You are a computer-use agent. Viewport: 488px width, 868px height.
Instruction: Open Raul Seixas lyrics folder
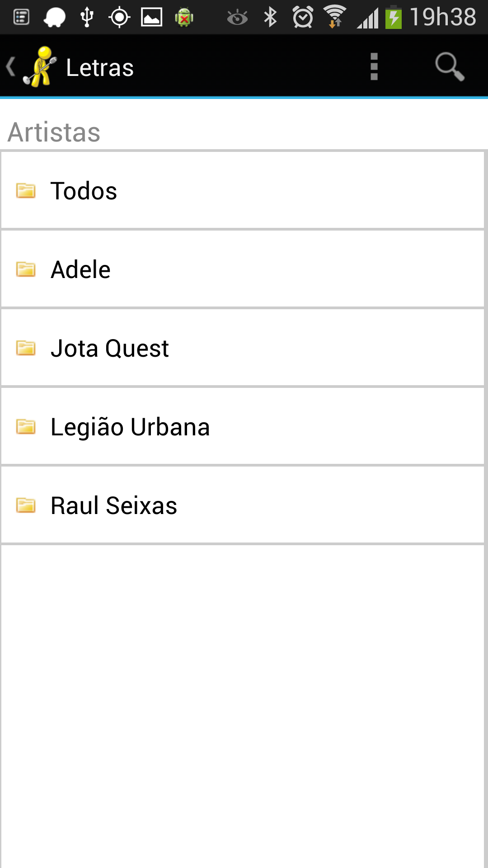[114, 505]
